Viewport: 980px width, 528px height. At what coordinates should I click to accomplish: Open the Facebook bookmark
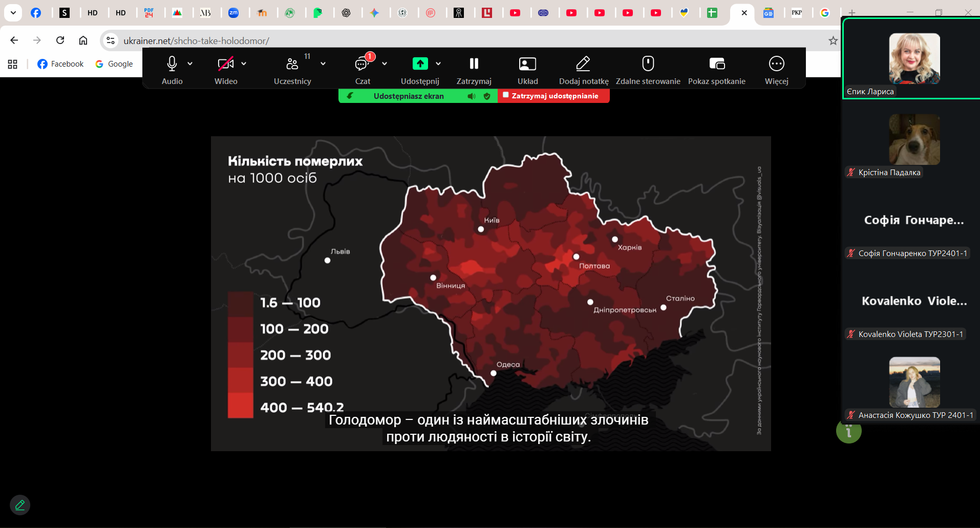point(60,64)
